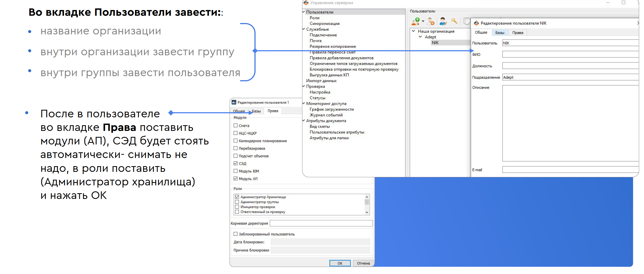Check the Администратор группы role
The height and width of the screenshot is (274, 644).
click(237, 202)
